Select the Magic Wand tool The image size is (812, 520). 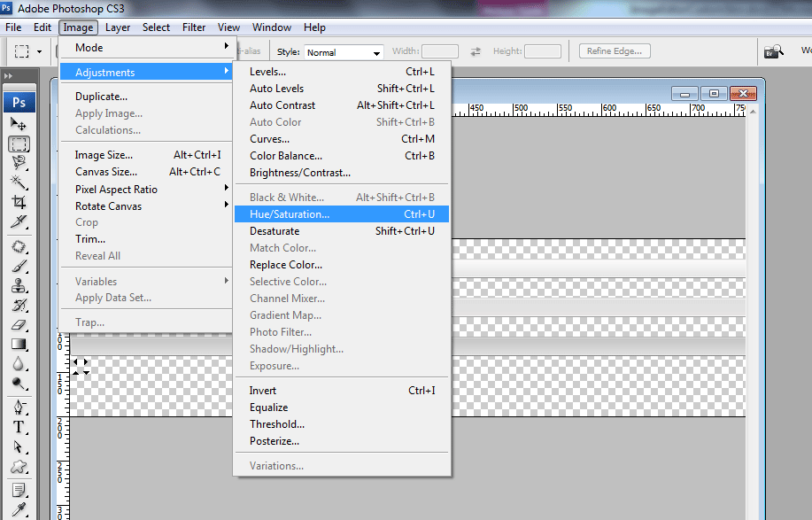[x=19, y=182]
